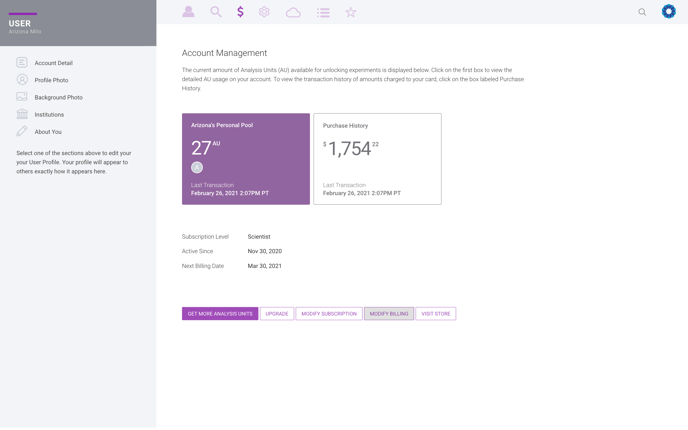Click the Account Management heading
The image size is (688, 430).
click(224, 53)
